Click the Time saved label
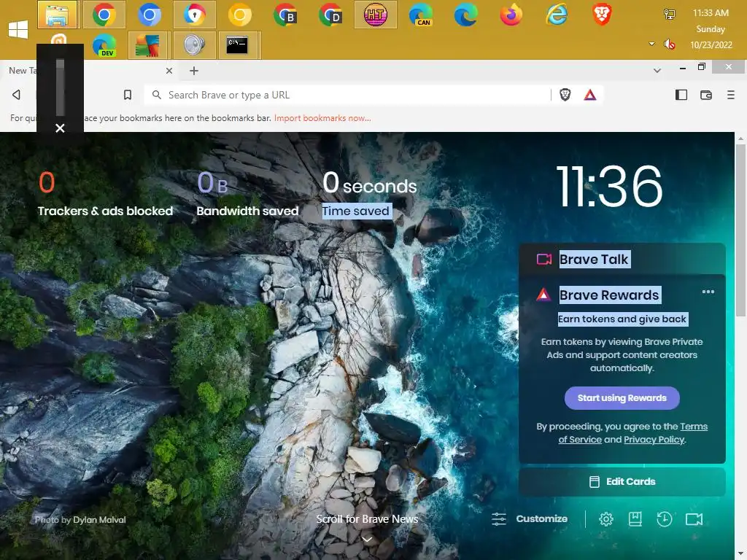Image resolution: width=747 pixels, height=560 pixels. click(356, 211)
